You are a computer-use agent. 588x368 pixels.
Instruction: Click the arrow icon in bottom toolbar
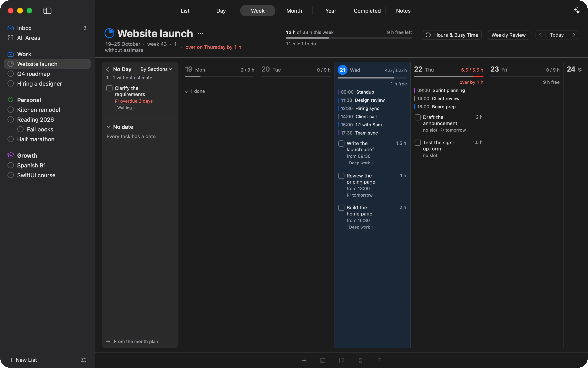tap(379, 360)
